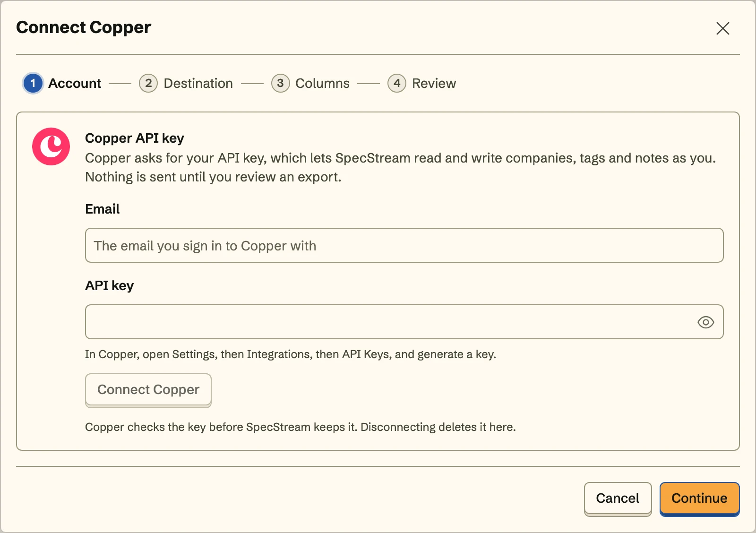
Task: Cancel the connection dialog
Action: (x=618, y=499)
